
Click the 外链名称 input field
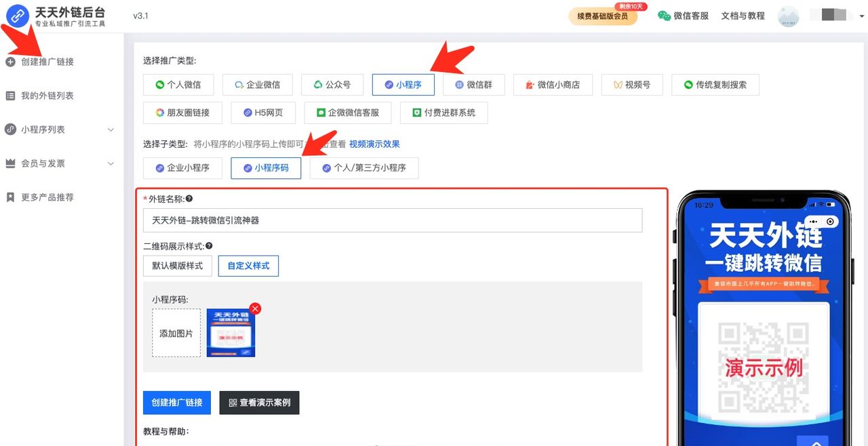[x=392, y=220]
